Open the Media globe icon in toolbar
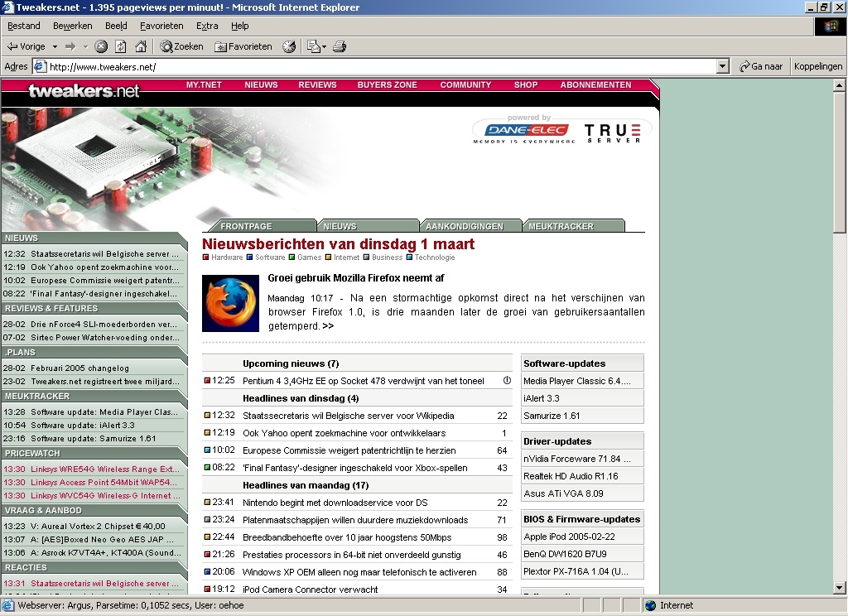The width and height of the screenshot is (848, 616). click(289, 46)
